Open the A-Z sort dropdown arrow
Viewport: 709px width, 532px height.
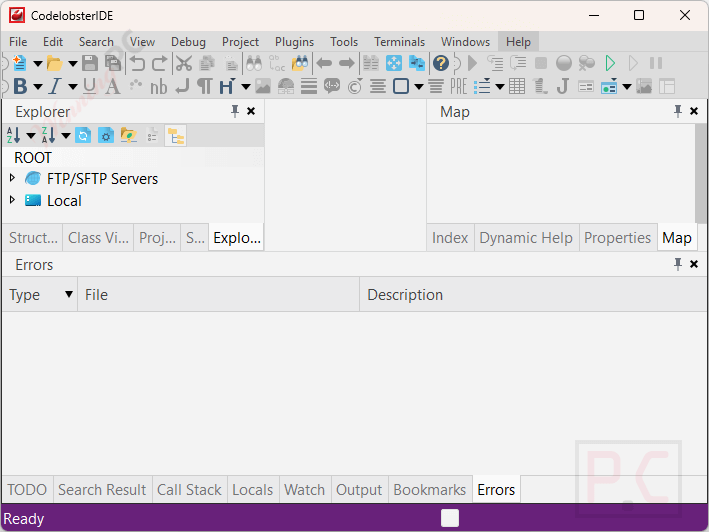coord(31,135)
